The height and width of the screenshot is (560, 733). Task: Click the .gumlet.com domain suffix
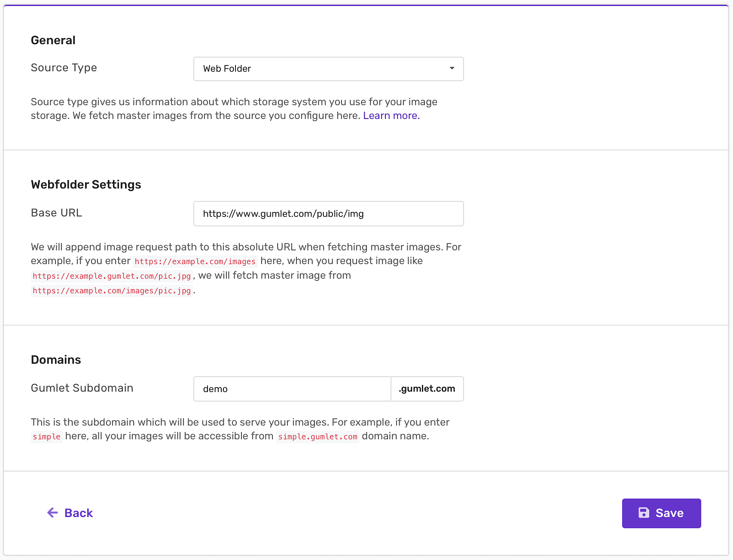click(x=427, y=389)
